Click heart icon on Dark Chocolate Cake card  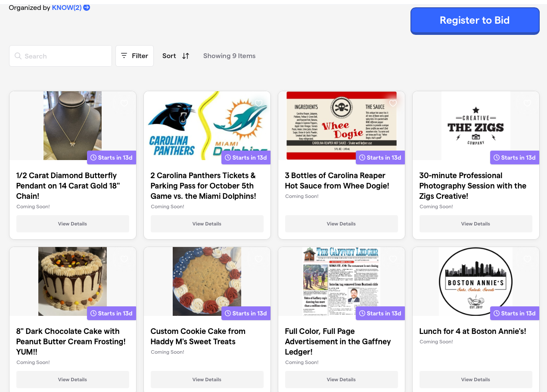tap(124, 259)
